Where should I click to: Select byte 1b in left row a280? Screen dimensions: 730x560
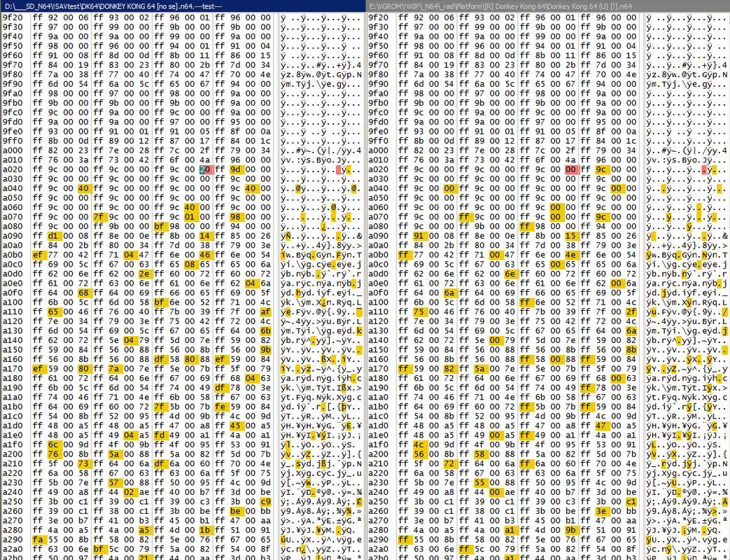205,530
